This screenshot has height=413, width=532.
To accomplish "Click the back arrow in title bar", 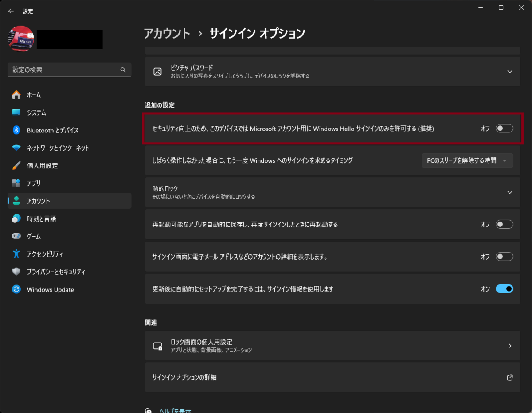I will [11, 11].
